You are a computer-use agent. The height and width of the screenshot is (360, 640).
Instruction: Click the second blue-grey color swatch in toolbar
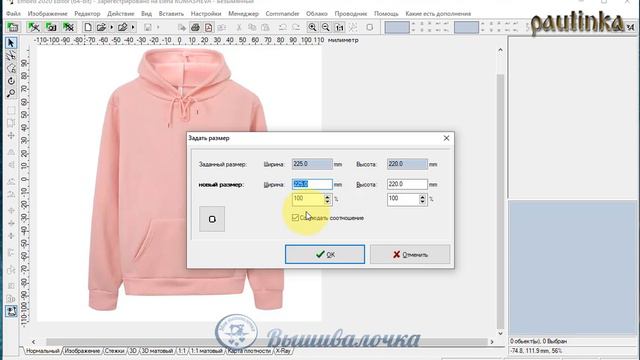point(466,27)
